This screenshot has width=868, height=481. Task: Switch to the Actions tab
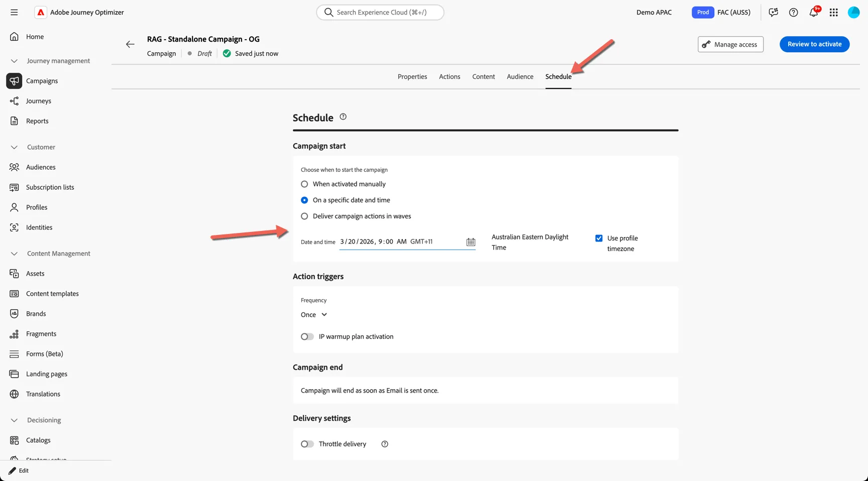(450, 77)
